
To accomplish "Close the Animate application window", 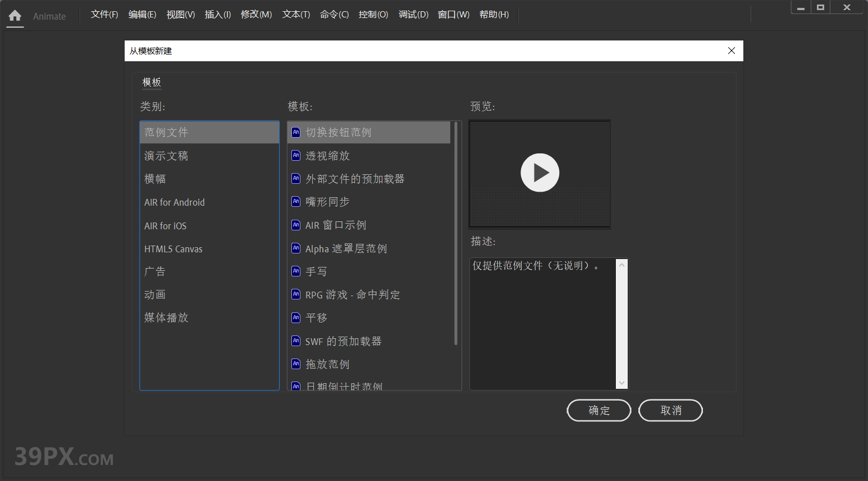I will pyautogui.click(x=847, y=7).
